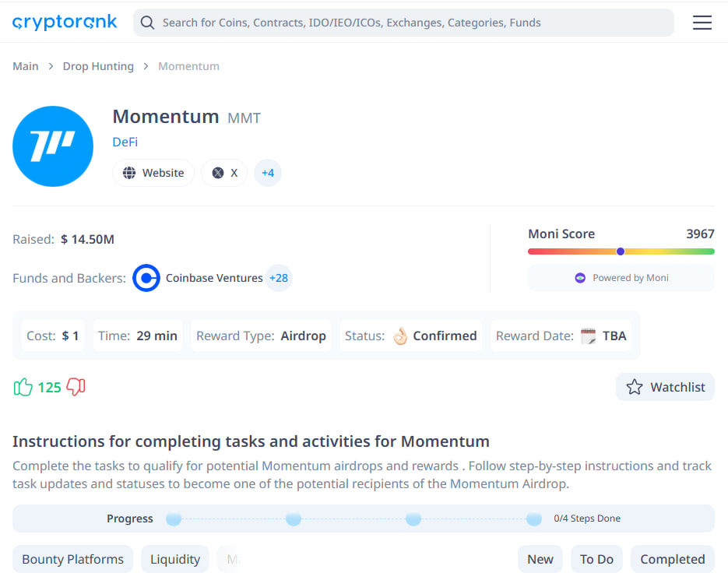This screenshot has height=580, width=728.
Task: Focus the search input field
Action: point(403,23)
